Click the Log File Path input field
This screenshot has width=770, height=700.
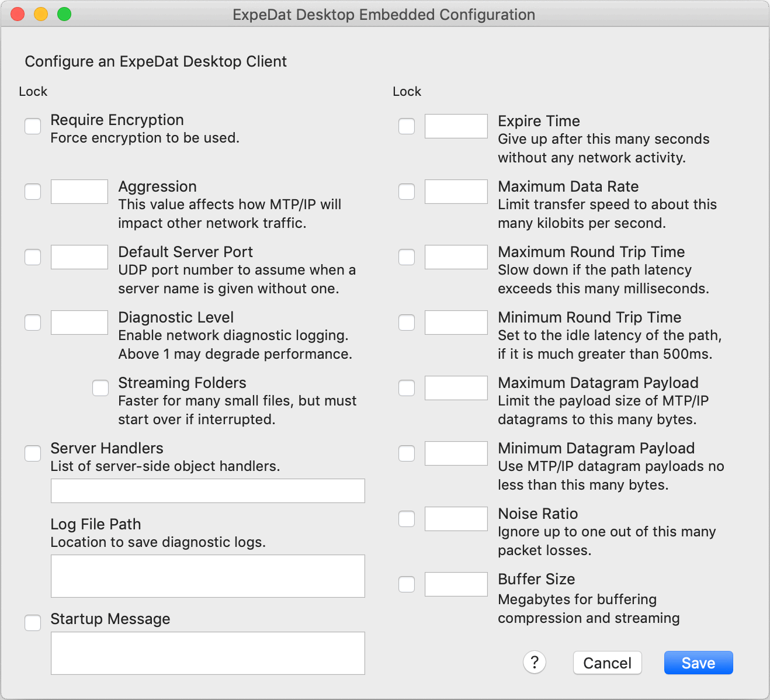[207, 576]
